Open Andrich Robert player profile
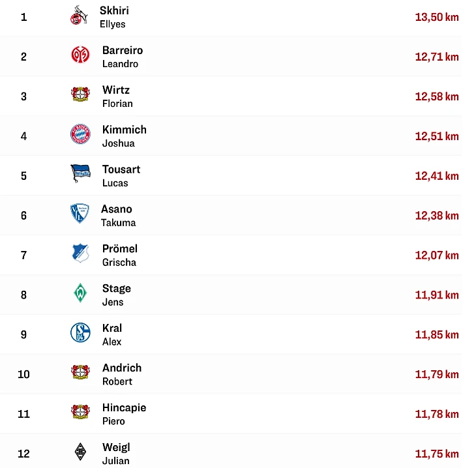 121,373
